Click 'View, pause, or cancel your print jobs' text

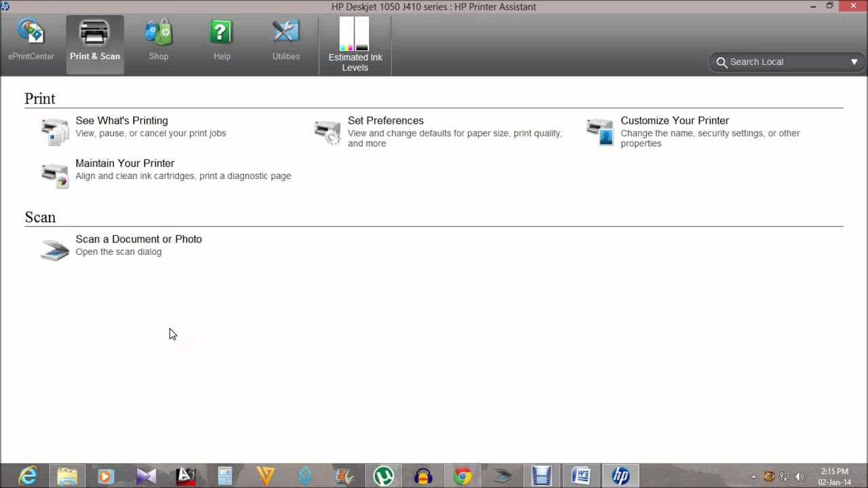point(151,134)
